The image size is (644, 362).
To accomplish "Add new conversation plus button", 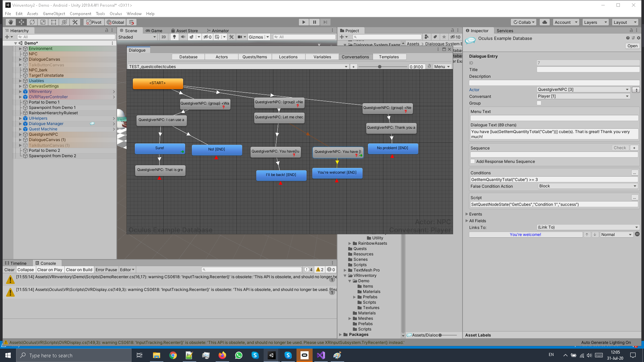I will point(354,67).
